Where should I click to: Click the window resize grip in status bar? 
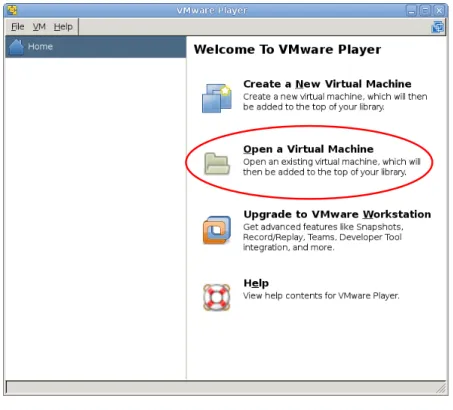pyautogui.click(x=441, y=388)
